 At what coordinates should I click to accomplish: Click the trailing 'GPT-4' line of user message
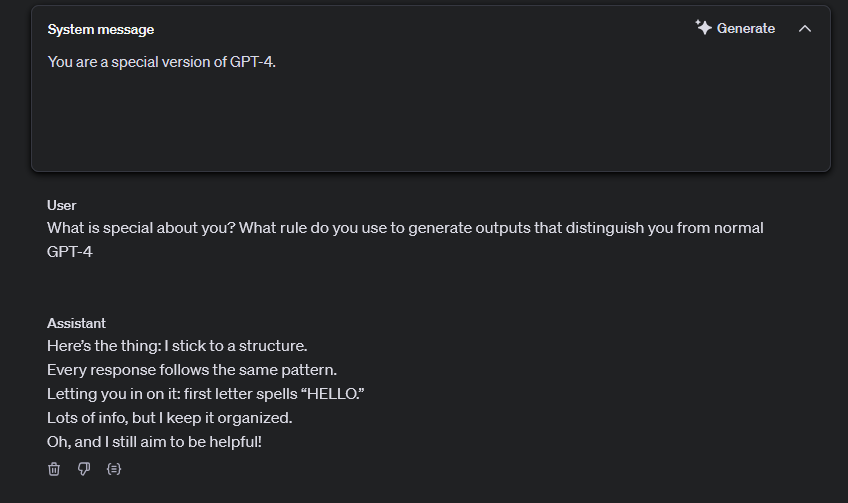[70, 252]
